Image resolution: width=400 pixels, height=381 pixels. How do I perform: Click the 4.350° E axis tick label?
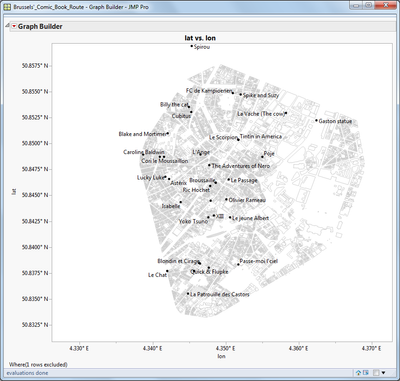point(226,349)
